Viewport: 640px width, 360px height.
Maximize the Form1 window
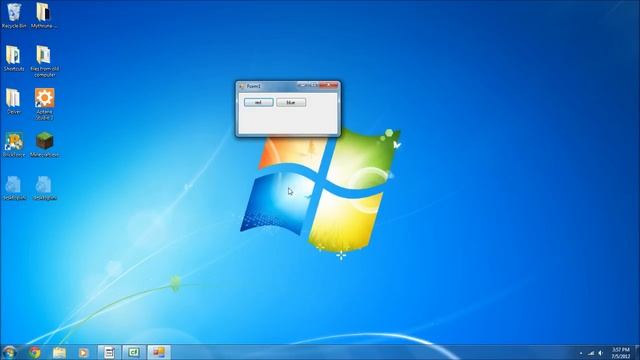(x=313, y=85)
